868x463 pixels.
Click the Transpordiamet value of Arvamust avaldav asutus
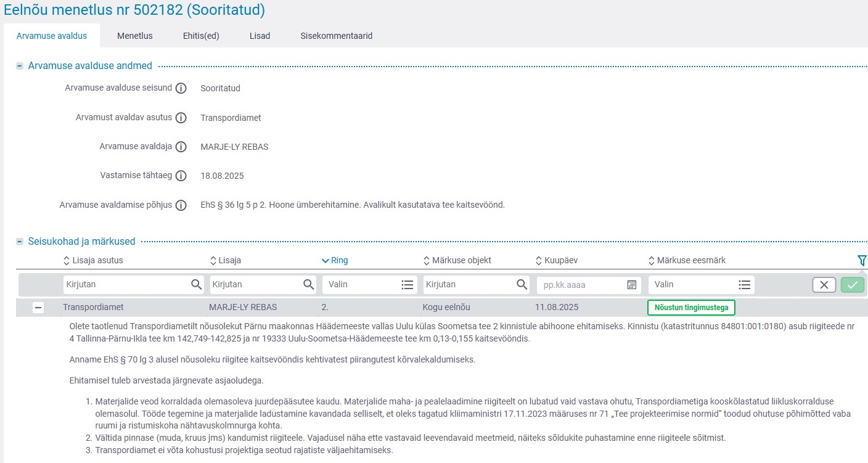tap(231, 118)
